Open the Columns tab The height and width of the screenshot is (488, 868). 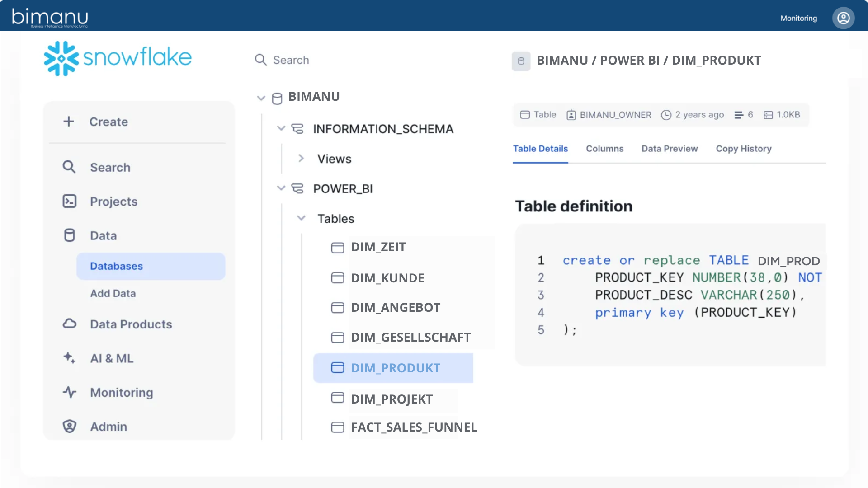[604, 149]
